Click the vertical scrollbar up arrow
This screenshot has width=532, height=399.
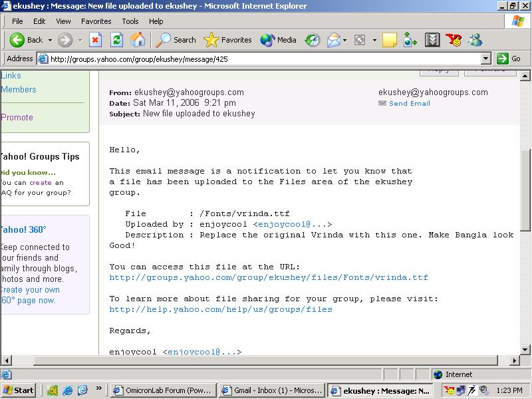tap(525, 76)
